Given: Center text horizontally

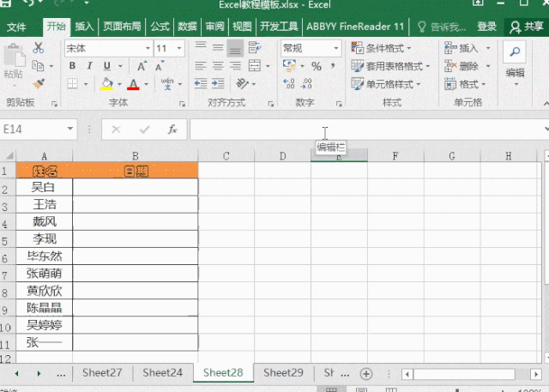Looking at the screenshot, I should [218, 66].
